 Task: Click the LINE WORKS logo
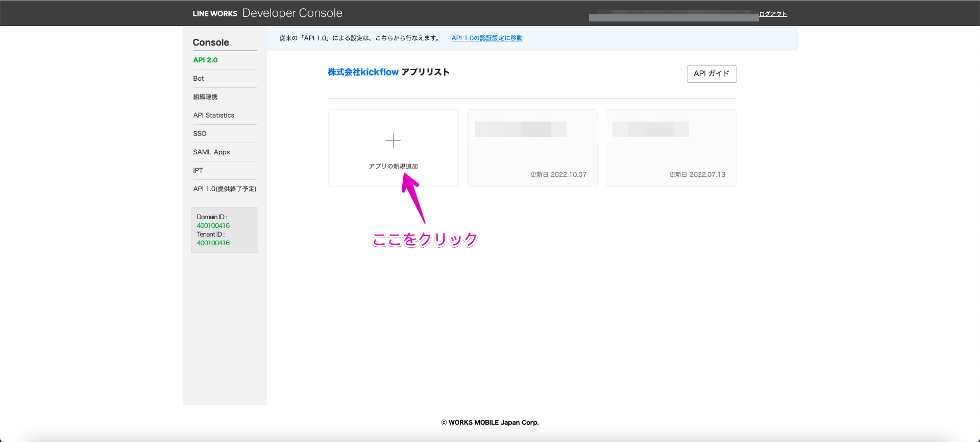point(215,13)
